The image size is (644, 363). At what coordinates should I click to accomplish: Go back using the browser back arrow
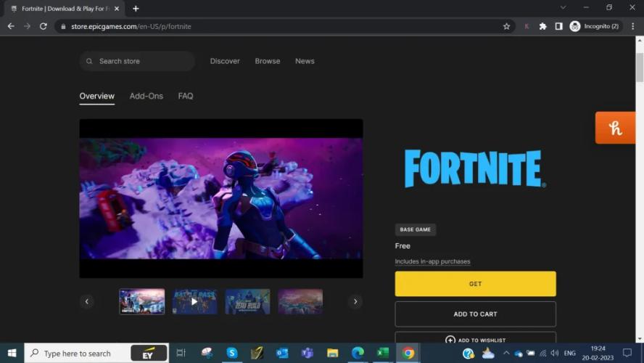(11, 26)
